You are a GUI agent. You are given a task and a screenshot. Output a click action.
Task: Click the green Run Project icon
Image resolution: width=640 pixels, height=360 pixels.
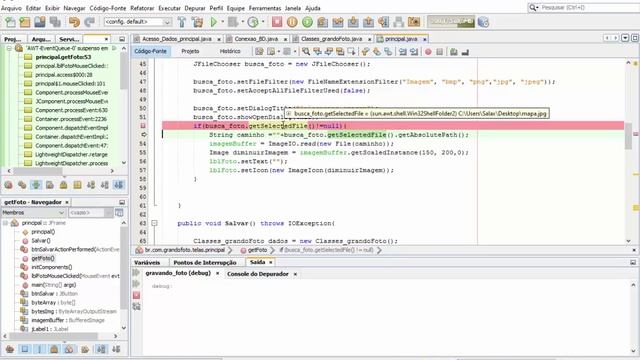tap(213, 22)
